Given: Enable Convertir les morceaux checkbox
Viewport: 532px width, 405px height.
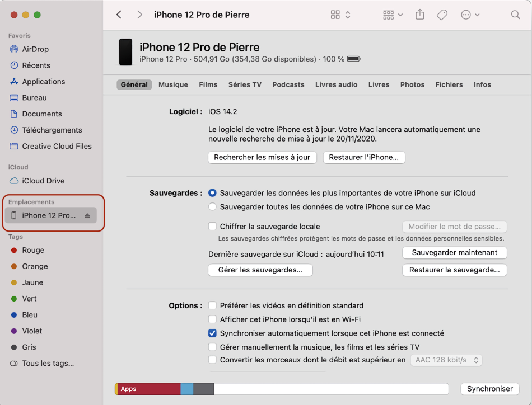Looking at the screenshot, I should coord(212,360).
